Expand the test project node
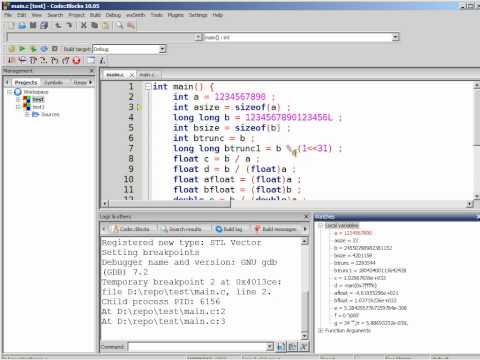Screen dimensions: 480x360 [18, 99]
